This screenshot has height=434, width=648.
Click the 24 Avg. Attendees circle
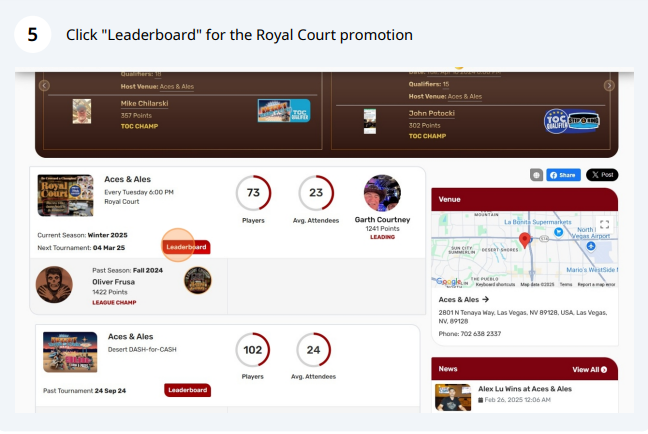[x=313, y=350]
